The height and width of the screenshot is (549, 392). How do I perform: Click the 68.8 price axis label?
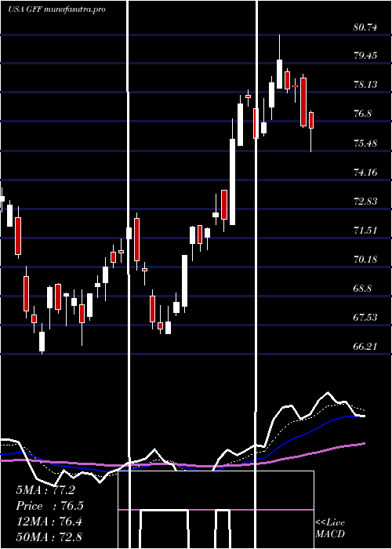pyautogui.click(x=362, y=289)
